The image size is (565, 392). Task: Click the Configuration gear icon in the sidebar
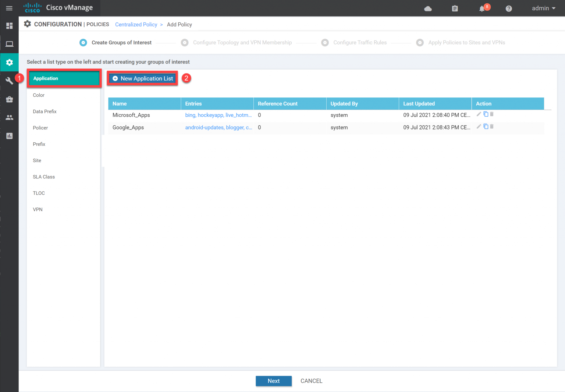click(9, 62)
